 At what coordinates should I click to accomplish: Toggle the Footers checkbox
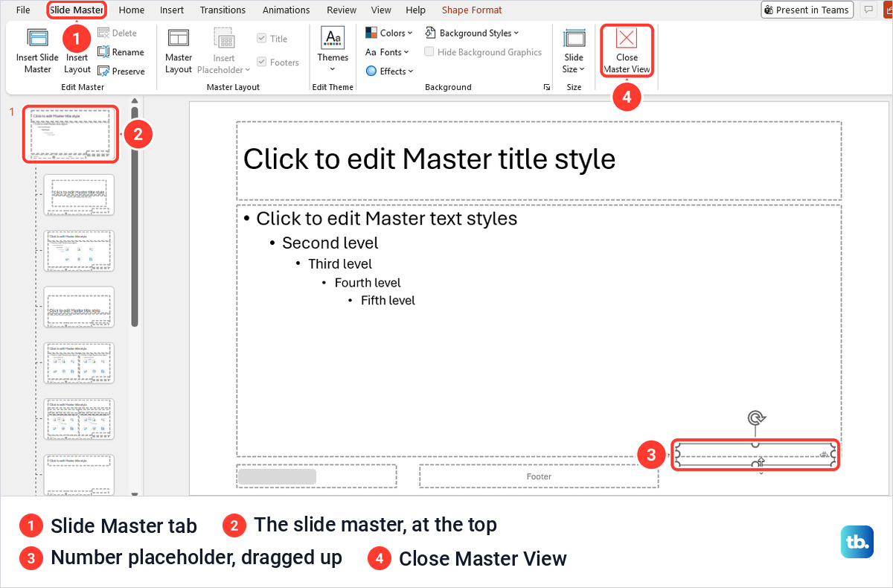coord(262,63)
